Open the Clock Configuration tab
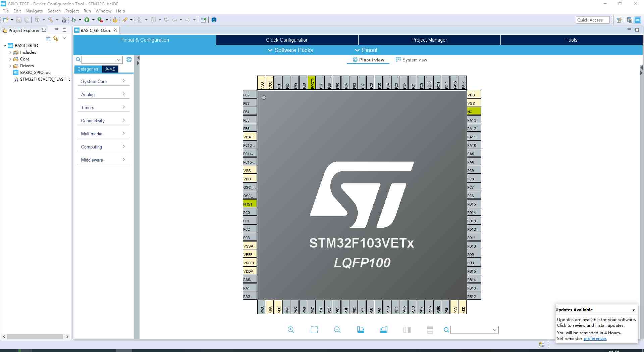The width and height of the screenshot is (644, 352). tap(287, 40)
